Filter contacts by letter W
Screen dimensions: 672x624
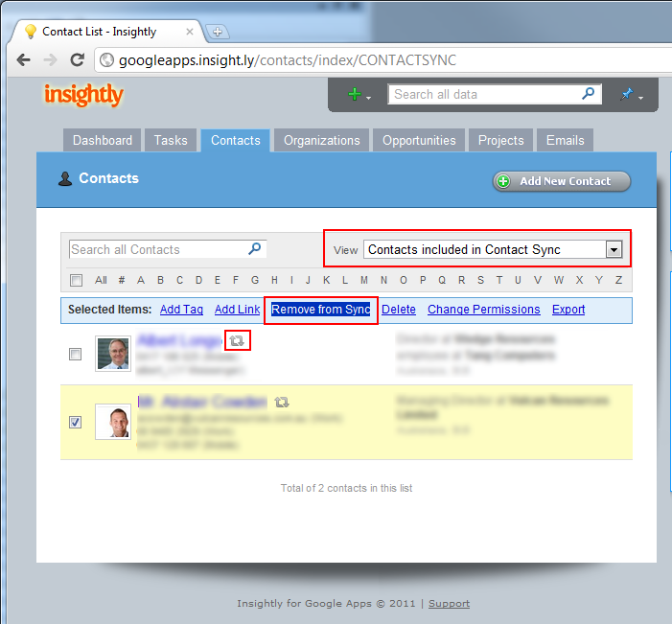pos(559,280)
